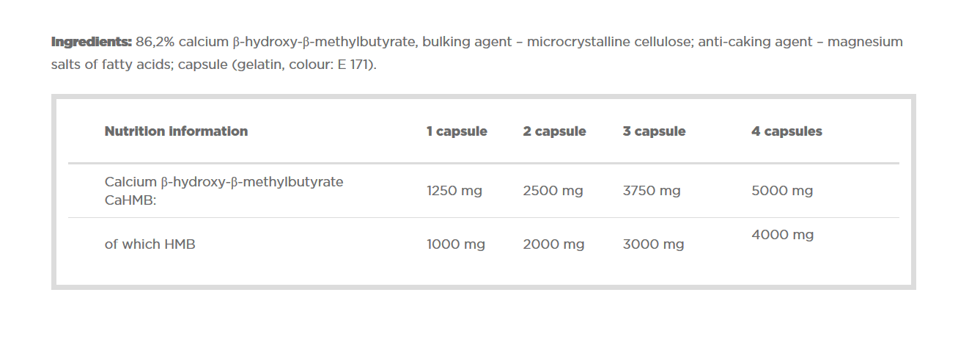The height and width of the screenshot is (342, 980).
Task: Click the 5000 mg value
Action: coord(782,191)
